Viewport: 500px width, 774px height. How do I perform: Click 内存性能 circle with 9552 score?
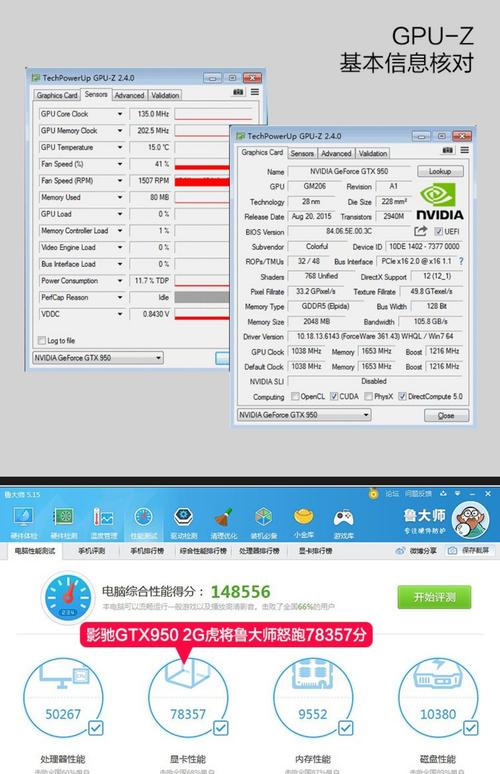[x=313, y=697]
